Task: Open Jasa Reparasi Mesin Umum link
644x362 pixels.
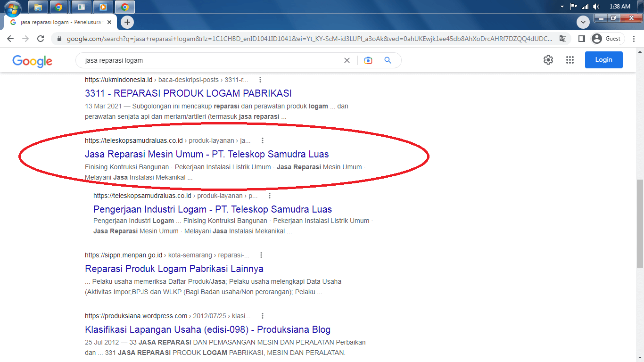Action: (206, 154)
